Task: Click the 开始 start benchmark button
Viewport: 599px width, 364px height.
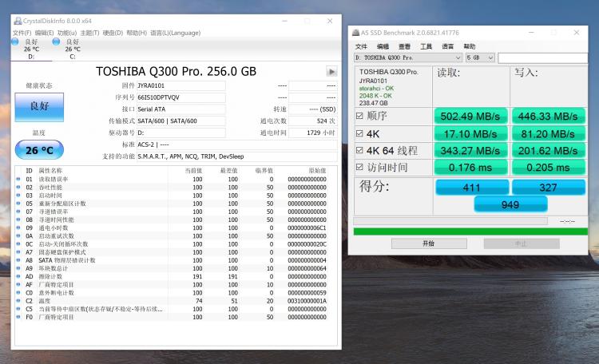Action: (x=429, y=243)
